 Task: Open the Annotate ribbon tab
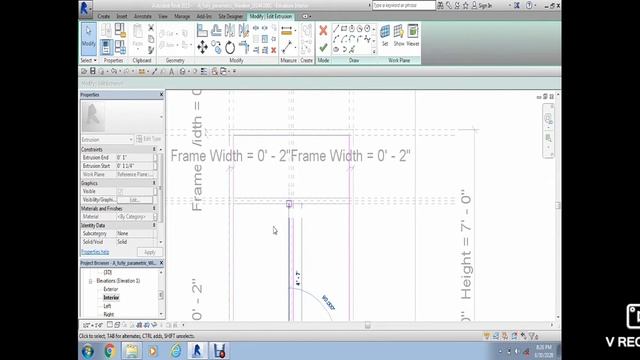pyautogui.click(x=143, y=16)
